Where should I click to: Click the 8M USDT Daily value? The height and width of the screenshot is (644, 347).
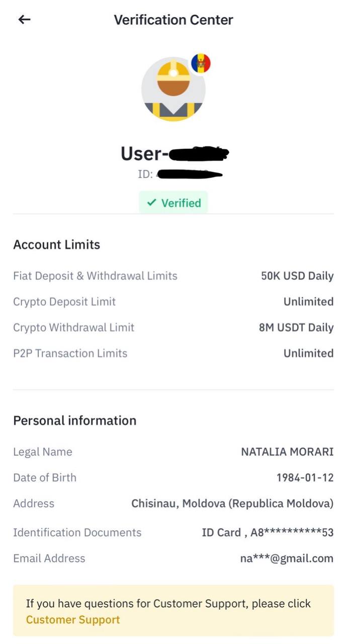(296, 328)
